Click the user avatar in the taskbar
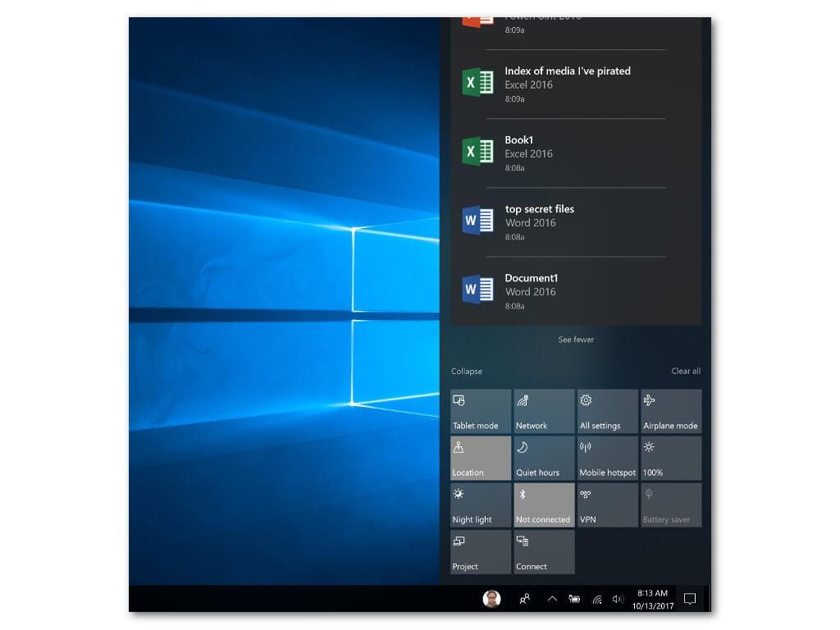Viewport: 840px width, 630px height. 492,599
